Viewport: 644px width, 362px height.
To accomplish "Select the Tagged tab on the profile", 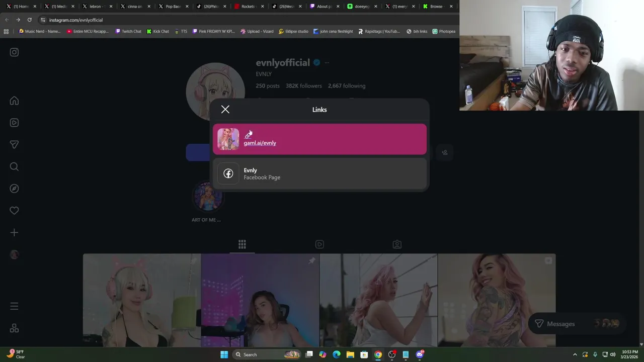I will click(397, 244).
